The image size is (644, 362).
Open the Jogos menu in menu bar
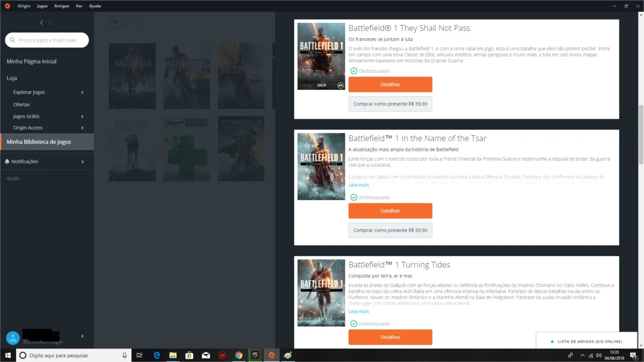click(42, 6)
